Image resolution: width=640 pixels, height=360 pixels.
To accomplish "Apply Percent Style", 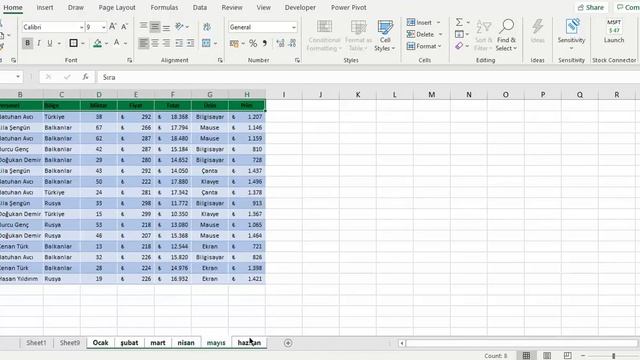I will coord(253,43).
